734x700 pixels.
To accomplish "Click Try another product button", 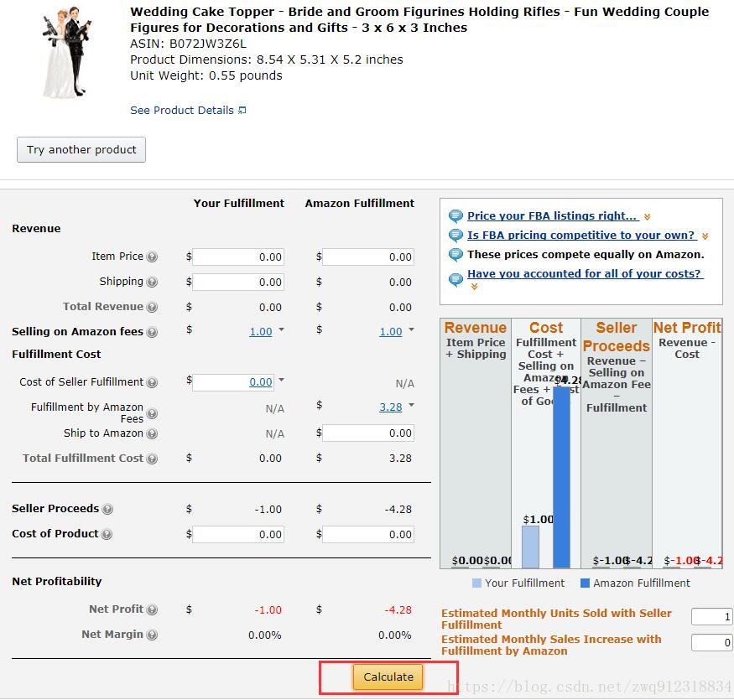I will [81, 150].
